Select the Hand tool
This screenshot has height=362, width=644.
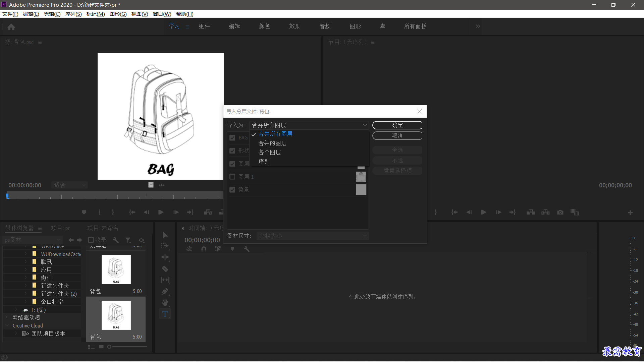[x=165, y=303]
